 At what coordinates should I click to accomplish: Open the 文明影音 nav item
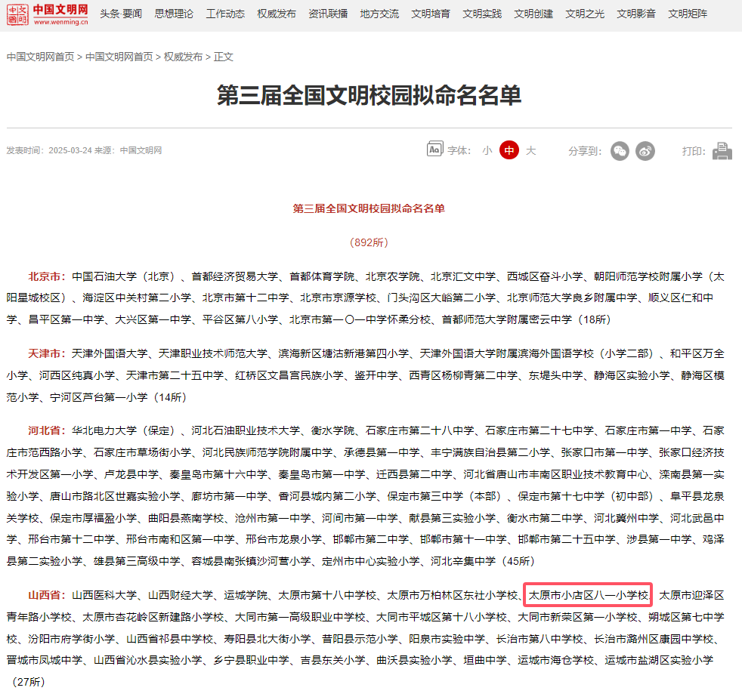[x=636, y=14]
